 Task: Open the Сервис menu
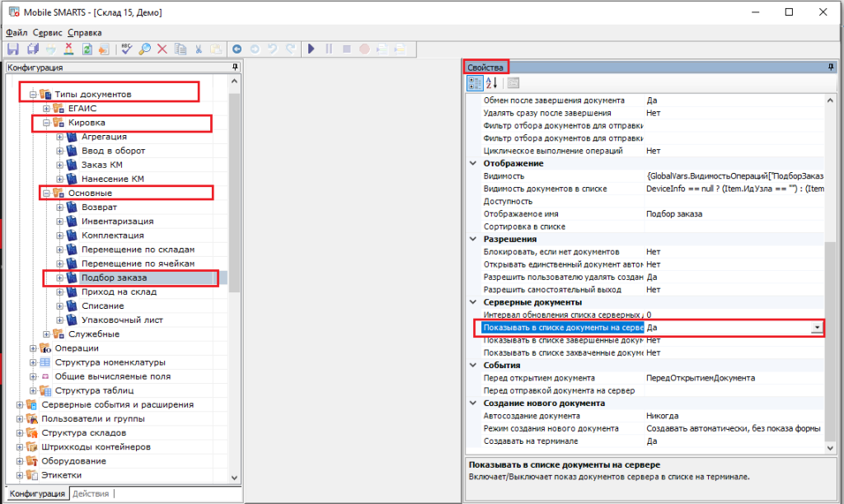(x=47, y=33)
